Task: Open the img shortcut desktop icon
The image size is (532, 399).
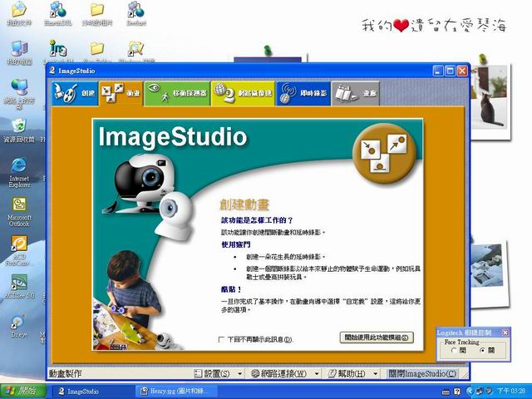Action: coord(58,49)
